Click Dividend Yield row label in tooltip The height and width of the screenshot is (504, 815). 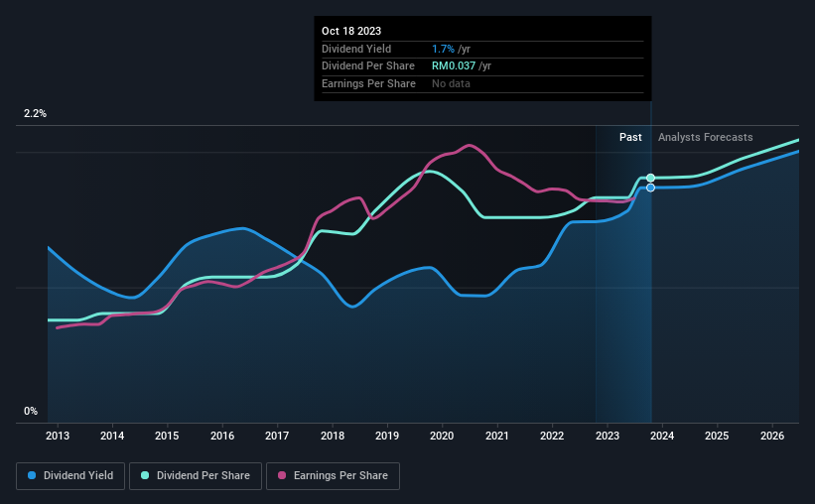click(356, 49)
